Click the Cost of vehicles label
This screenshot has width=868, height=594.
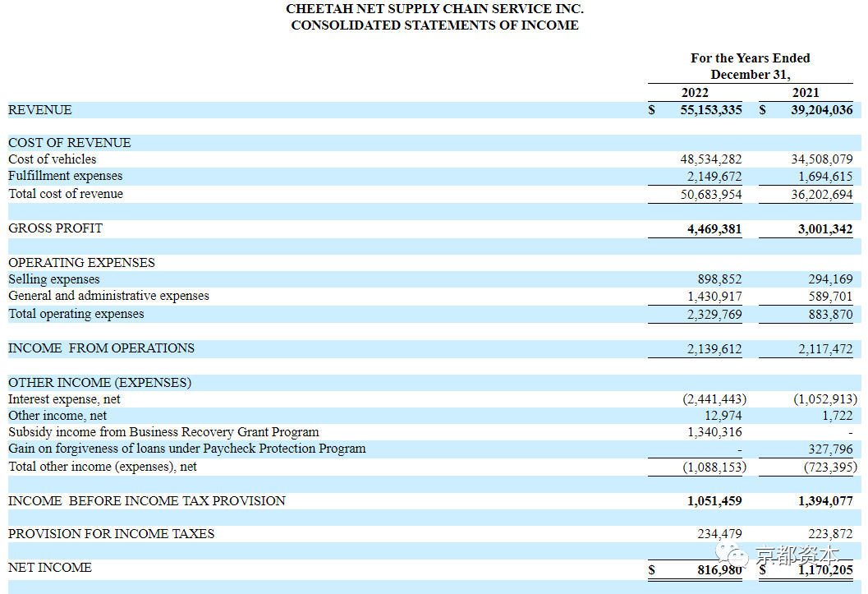[52, 159]
